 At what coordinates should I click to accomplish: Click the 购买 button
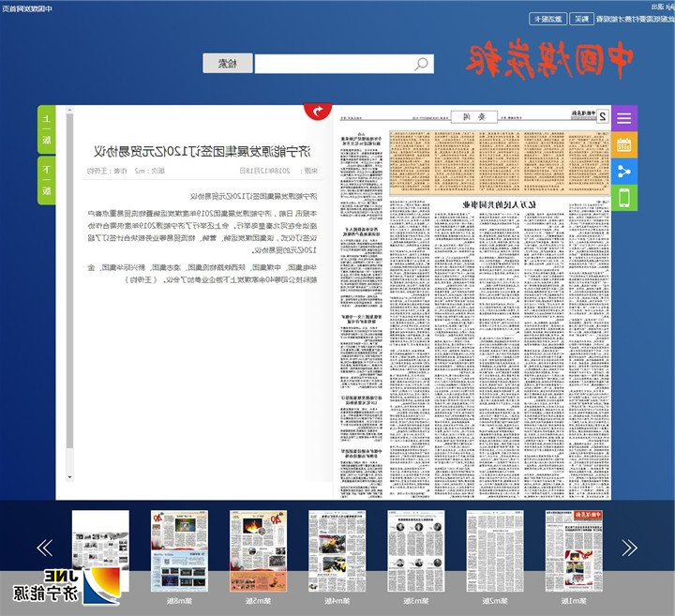pos(581,19)
